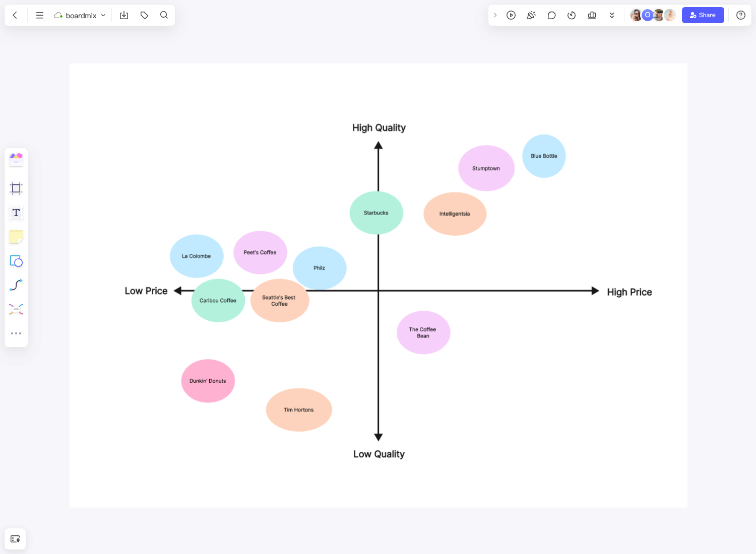
Task: Select the Frame tool
Action: click(x=16, y=188)
